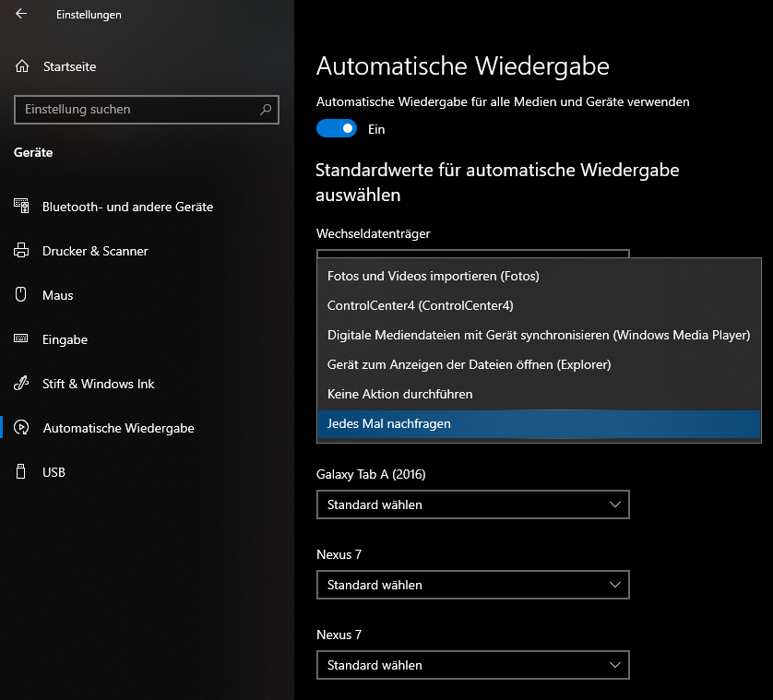Click the USB icon in sidebar
The image size is (773, 700).
21,472
